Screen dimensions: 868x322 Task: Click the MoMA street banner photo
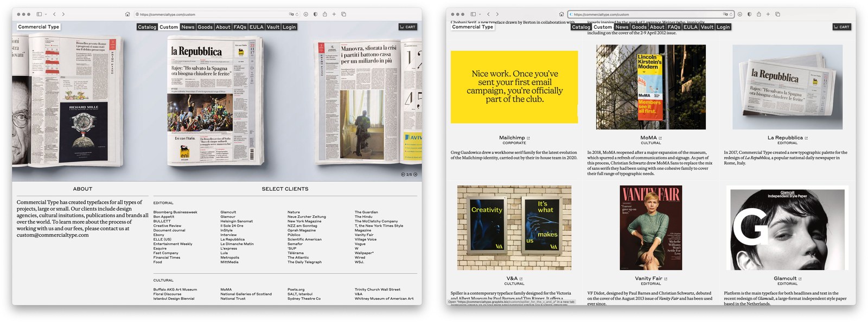(651, 87)
